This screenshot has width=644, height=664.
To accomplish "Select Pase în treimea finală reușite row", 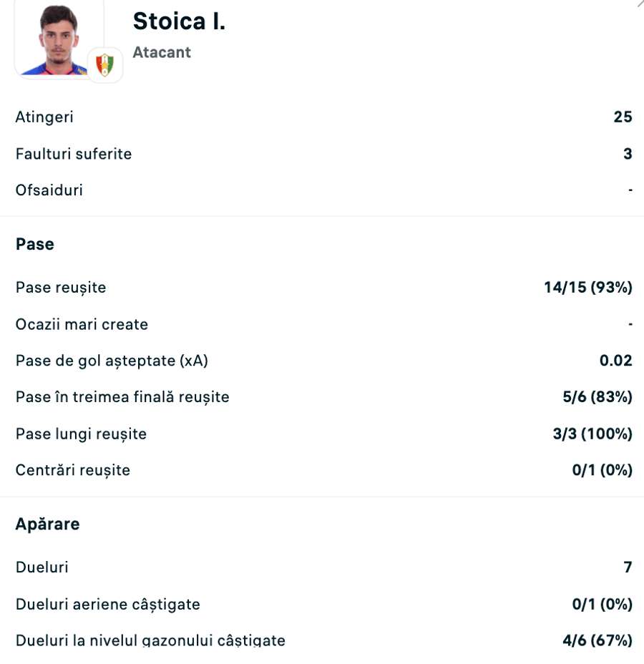I will (122, 396).
